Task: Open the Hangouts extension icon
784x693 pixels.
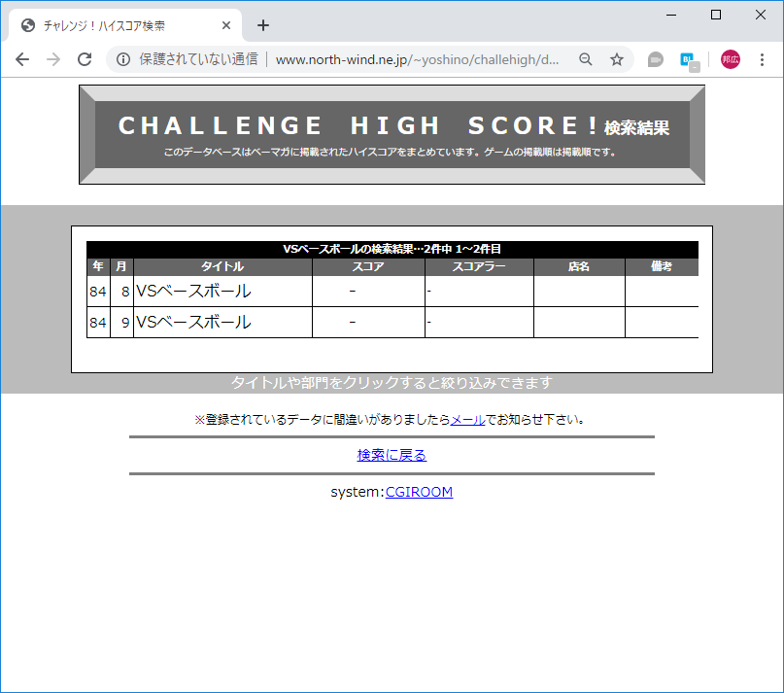Action: (x=654, y=59)
